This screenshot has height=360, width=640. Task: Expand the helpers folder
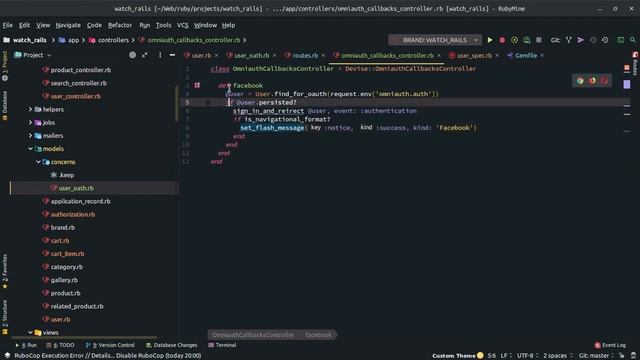tap(30, 109)
